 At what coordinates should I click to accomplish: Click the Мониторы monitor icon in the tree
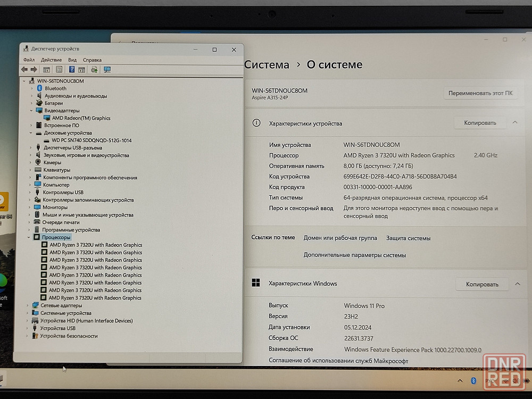(37, 207)
